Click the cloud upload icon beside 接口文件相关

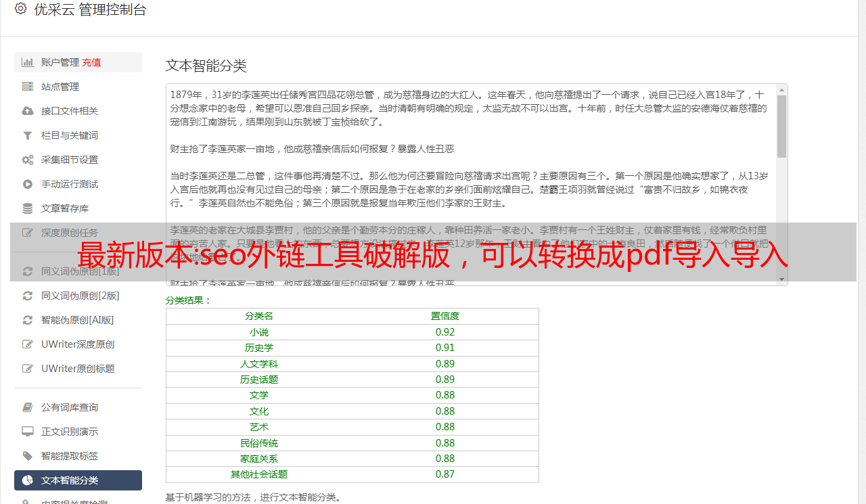pyautogui.click(x=28, y=111)
